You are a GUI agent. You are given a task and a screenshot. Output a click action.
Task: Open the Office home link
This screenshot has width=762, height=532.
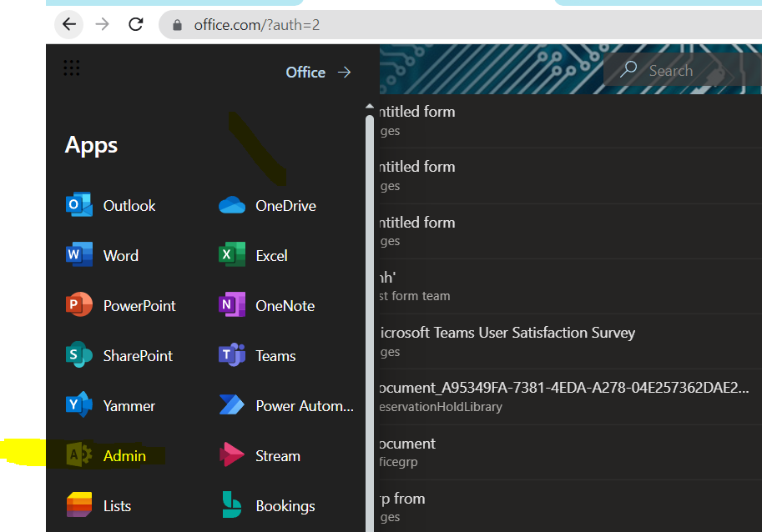pos(305,73)
